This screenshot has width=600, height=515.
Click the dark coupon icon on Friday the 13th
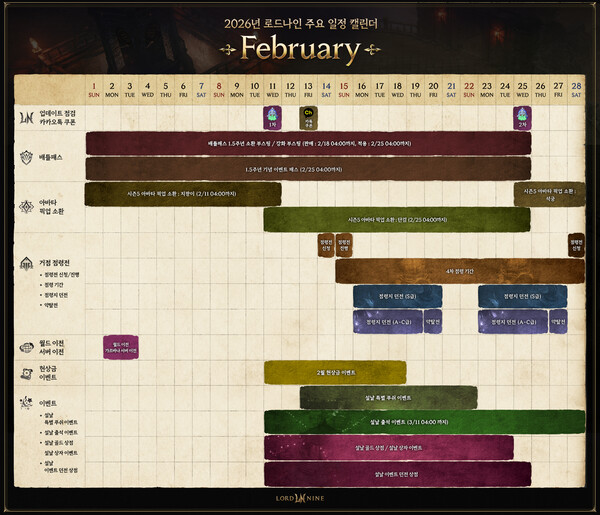[309, 118]
